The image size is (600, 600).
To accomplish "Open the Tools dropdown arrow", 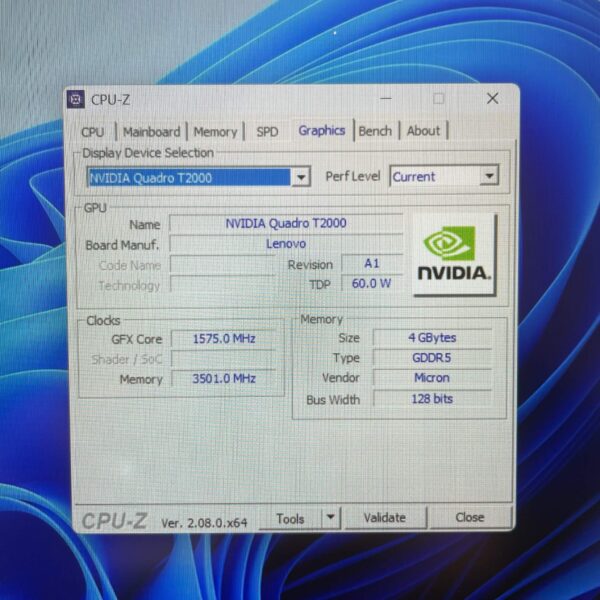I will coord(331,517).
